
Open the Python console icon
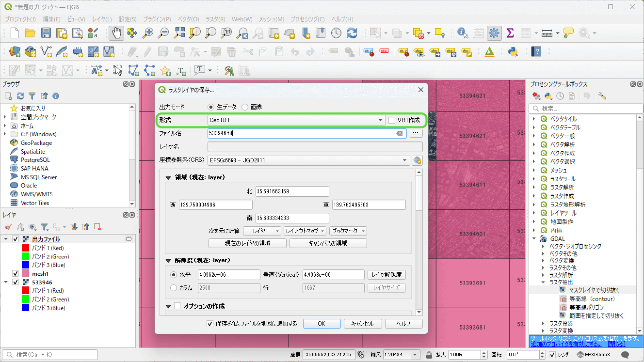point(513,51)
